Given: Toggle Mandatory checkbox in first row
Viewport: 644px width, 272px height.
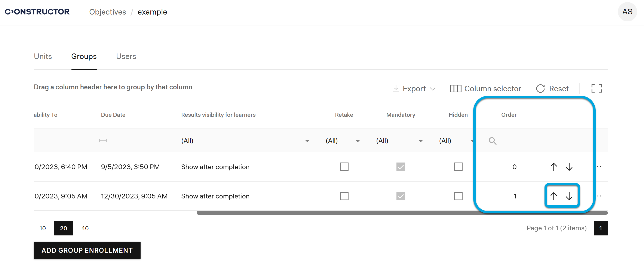Looking at the screenshot, I should [x=401, y=167].
